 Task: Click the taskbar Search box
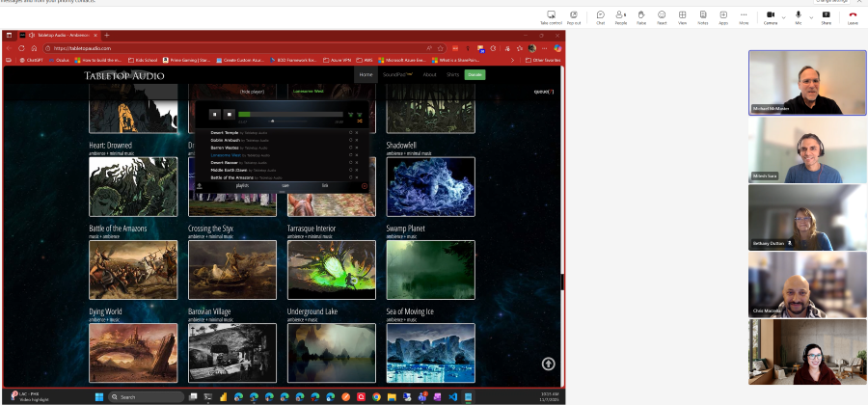click(147, 396)
